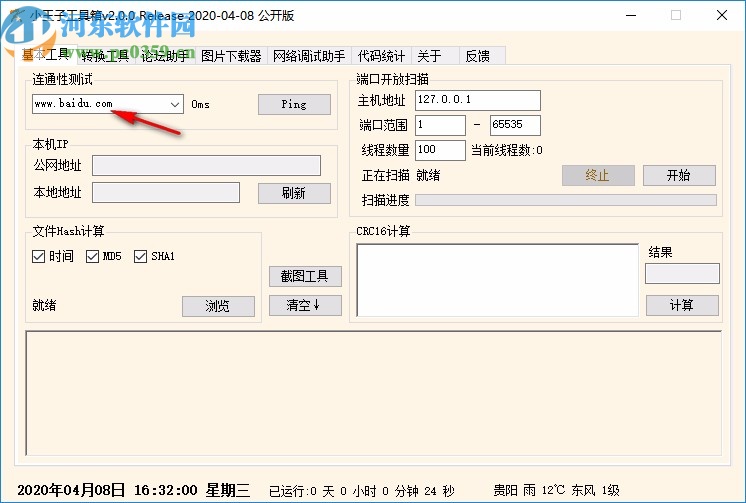This screenshot has height=503, width=746.
Task: Open the 截图工具 screenshot tool
Action: click(x=305, y=276)
